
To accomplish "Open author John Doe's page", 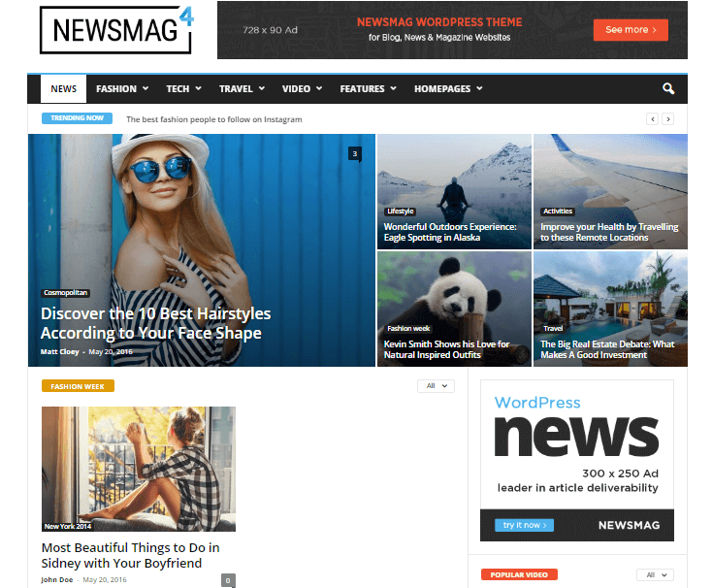I will [57, 580].
